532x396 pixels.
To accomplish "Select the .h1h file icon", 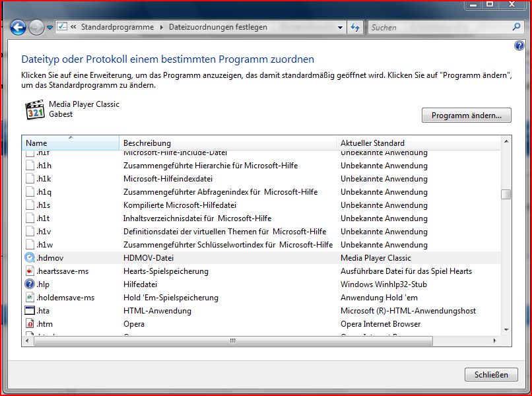I will pyautogui.click(x=30, y=165).
